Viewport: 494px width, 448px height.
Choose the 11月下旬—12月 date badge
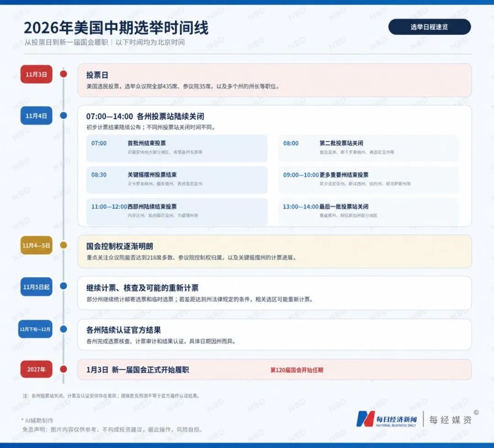pos(35,329)
